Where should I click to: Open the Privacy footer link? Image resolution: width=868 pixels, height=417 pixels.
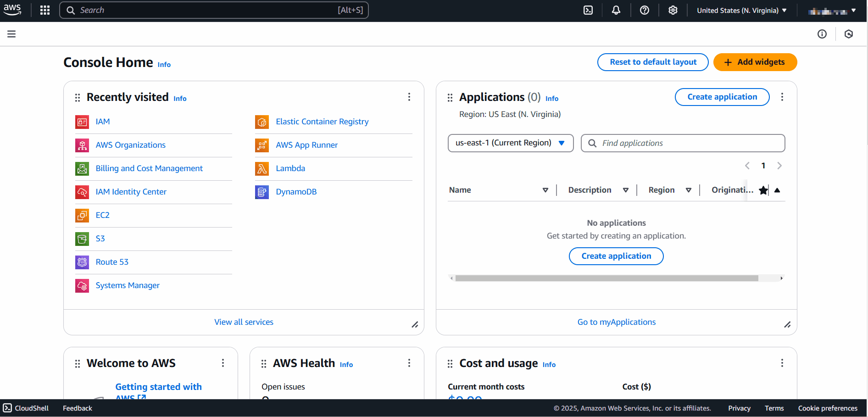click(739, 408)
